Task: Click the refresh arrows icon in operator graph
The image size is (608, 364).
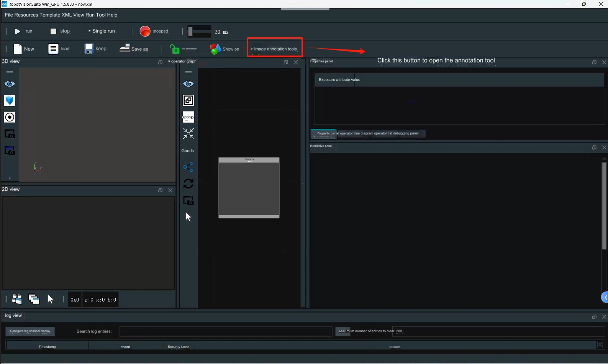Action: coord(188,184)
